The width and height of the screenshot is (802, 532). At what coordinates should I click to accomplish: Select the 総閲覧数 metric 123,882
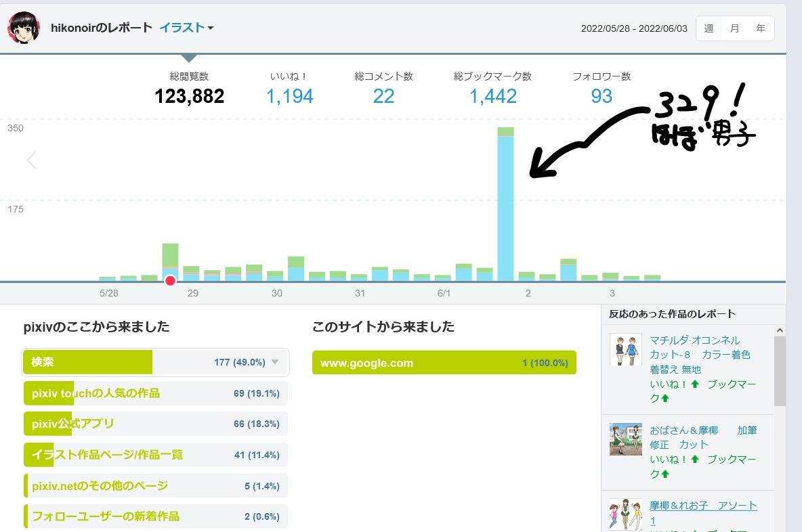189,89
